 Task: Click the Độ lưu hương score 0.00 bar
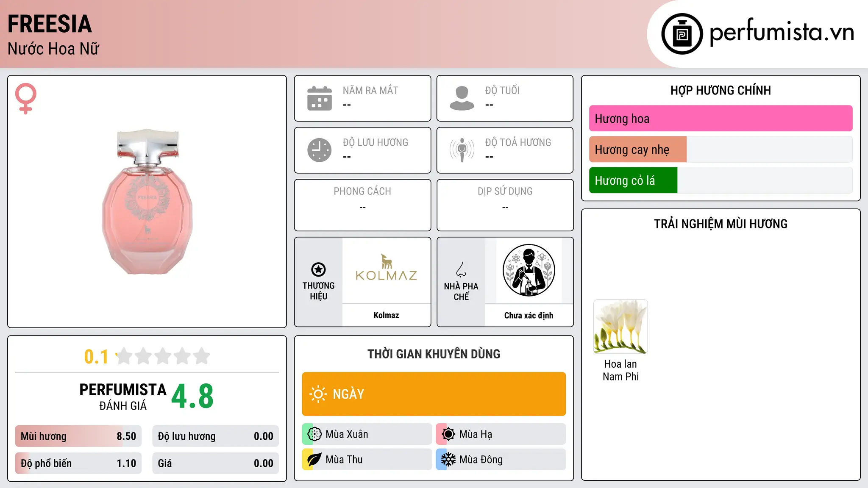(216, 436)
